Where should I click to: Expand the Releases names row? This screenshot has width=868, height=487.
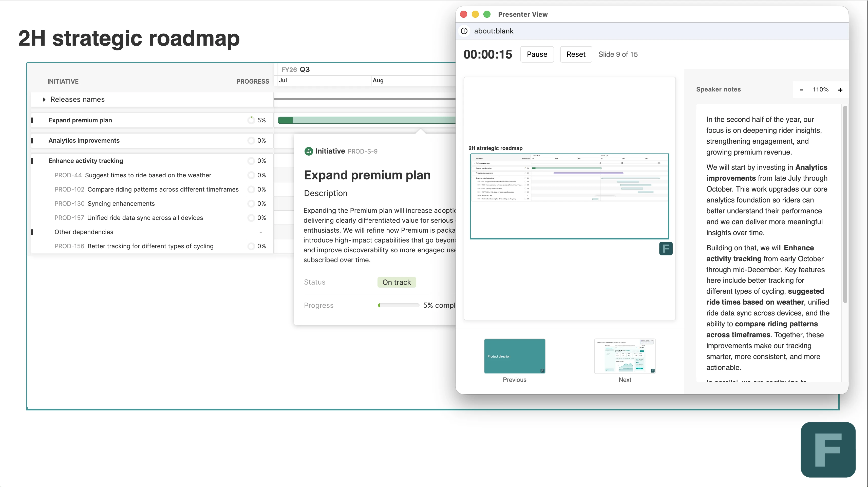click(44, 99)
